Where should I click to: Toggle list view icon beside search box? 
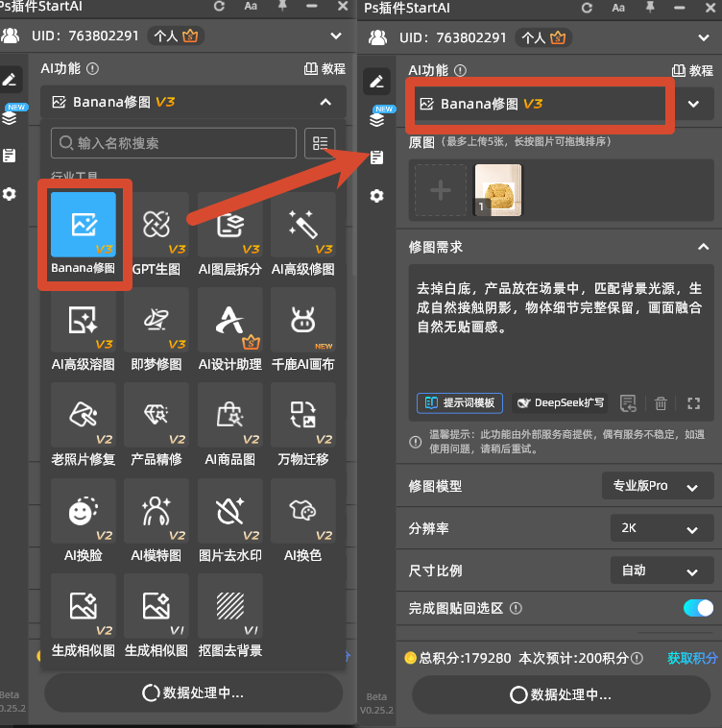(x=320, y=143)
